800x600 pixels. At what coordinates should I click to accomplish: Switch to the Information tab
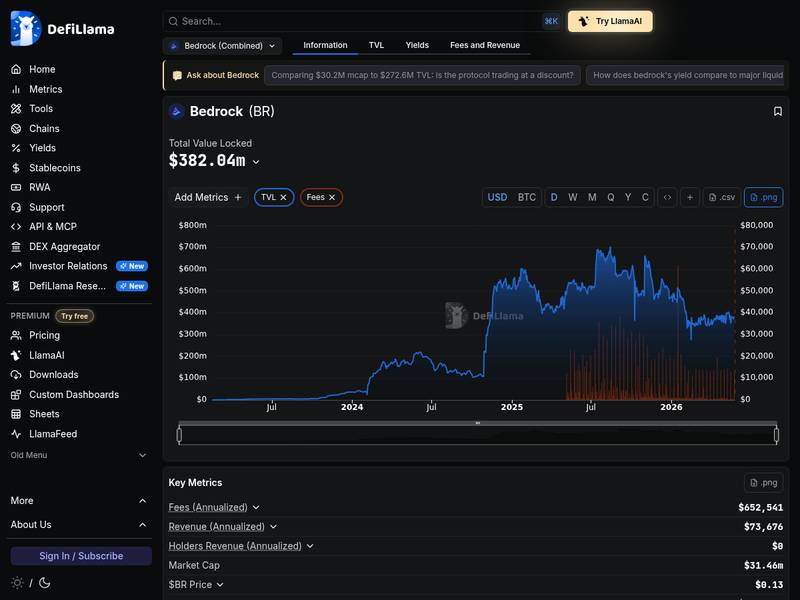tap(325, 45)
